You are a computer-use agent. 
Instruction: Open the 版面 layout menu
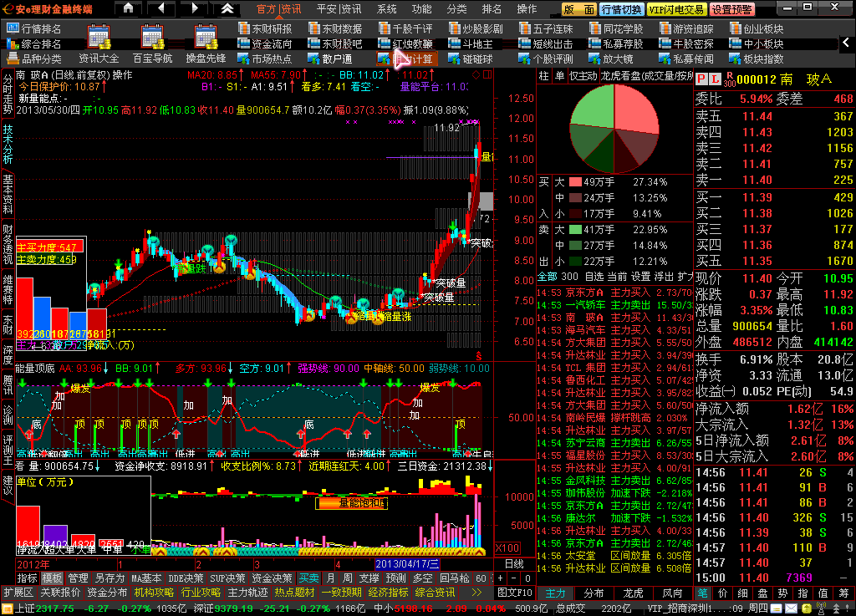[x=579, y=9]
